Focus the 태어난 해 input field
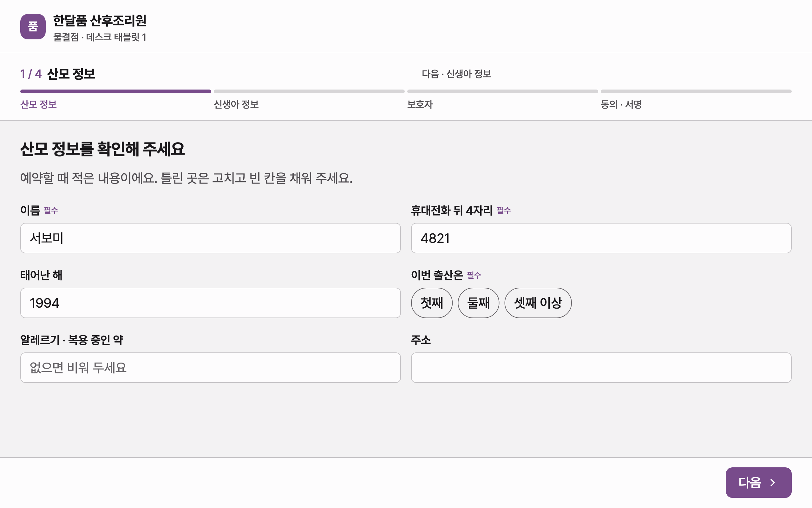The width and height of the screenshot is (812, 508). (210, 303)
